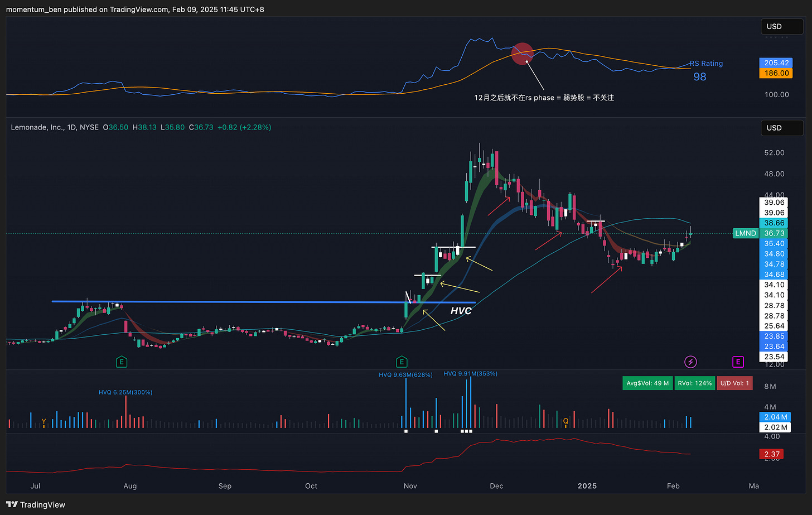
Task: Click the 23.85 price label
Action: [x=774, y=336]
